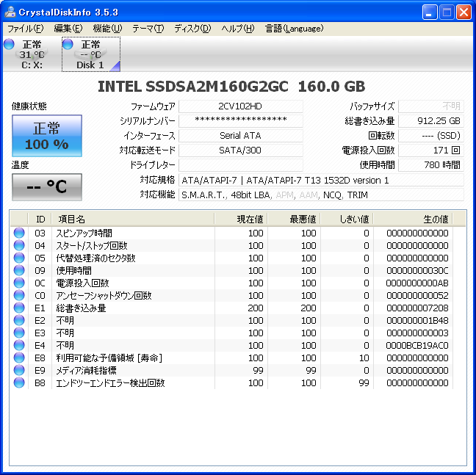Select the 代替処理済のセクタ数 row name
This screenshot has height=475, width=476.
tap(95, 258)
